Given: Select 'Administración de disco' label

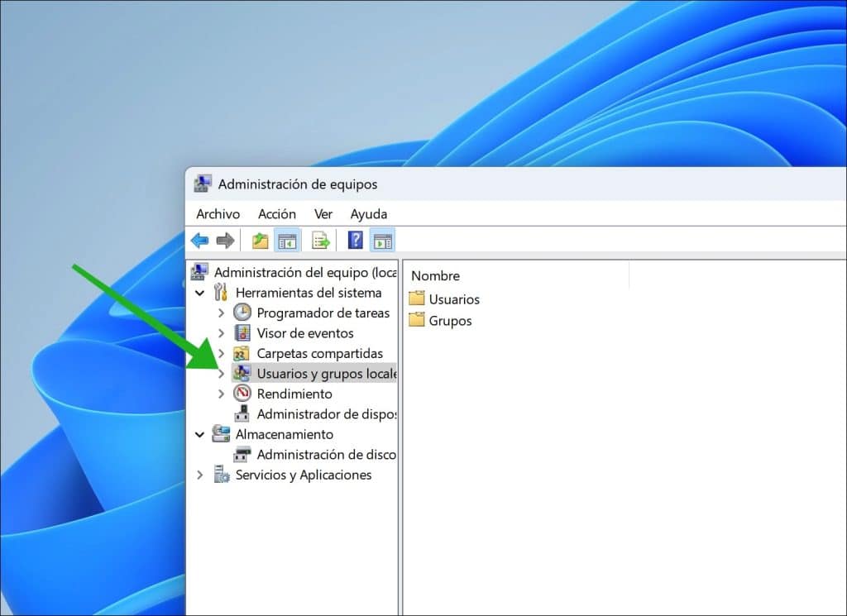Looking at the screenshot, I should tap(326, 455).
